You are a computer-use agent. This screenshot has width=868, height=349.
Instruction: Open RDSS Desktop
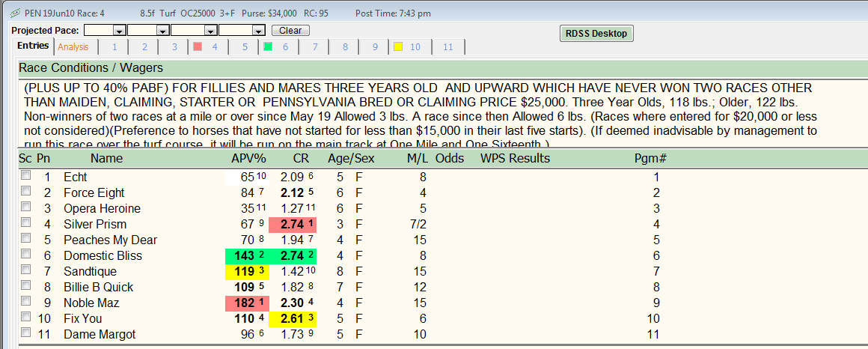596,33
